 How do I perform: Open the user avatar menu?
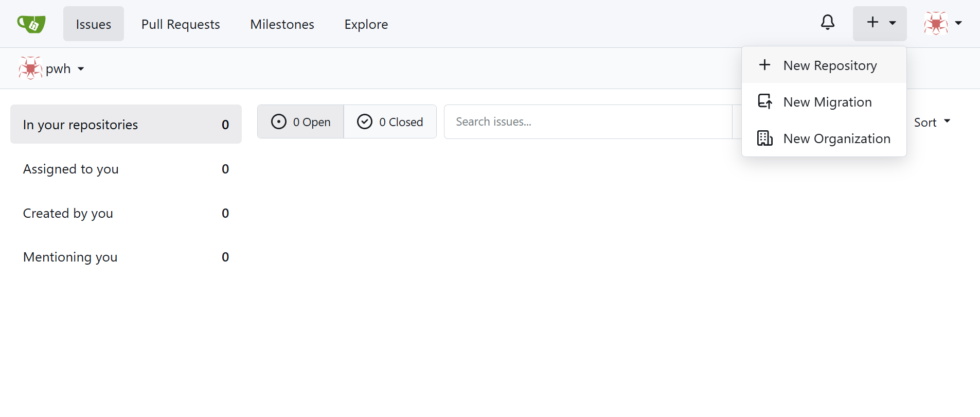(x=936, y=24)
